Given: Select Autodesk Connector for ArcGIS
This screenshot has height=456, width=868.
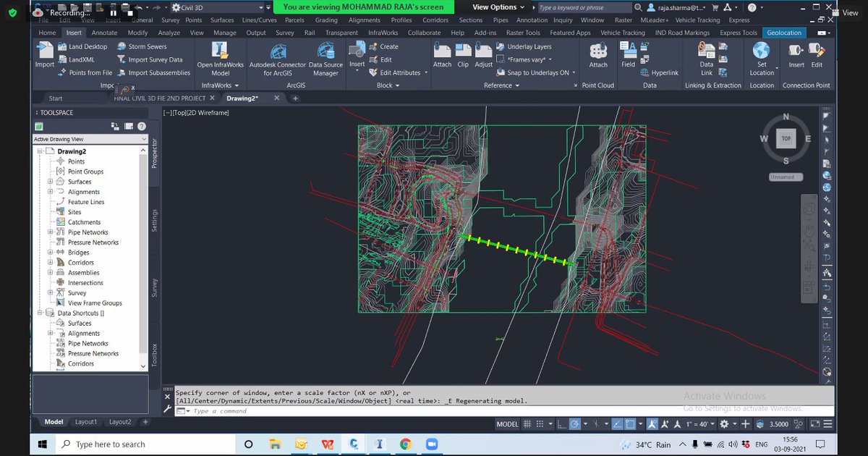Looking at the screenshot, I should pos(278,62).
